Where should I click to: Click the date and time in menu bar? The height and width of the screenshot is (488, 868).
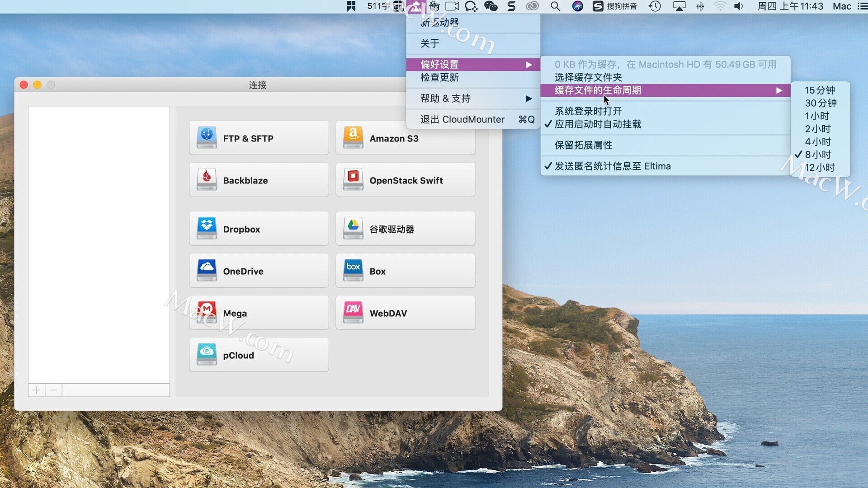click(790, 6)
